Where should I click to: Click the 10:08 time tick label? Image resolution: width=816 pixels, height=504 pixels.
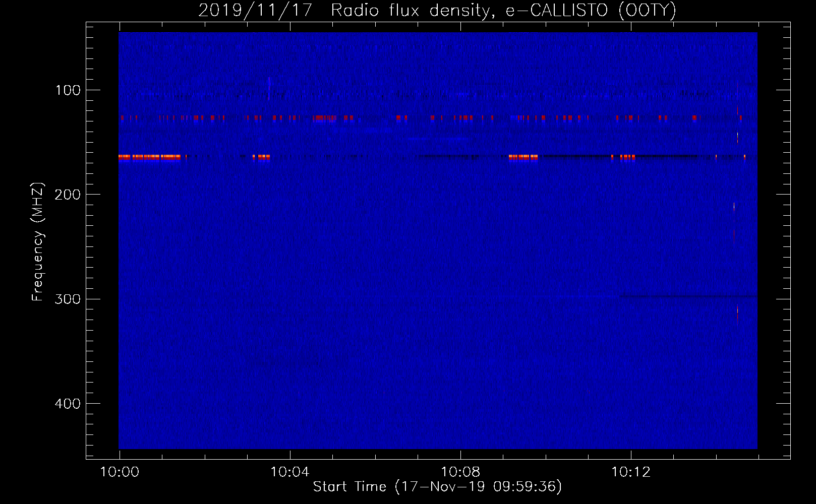click(460, 472)
